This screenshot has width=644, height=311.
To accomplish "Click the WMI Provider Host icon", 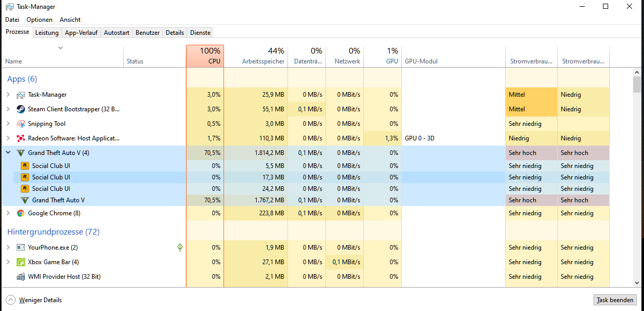I will pos(21,277).
